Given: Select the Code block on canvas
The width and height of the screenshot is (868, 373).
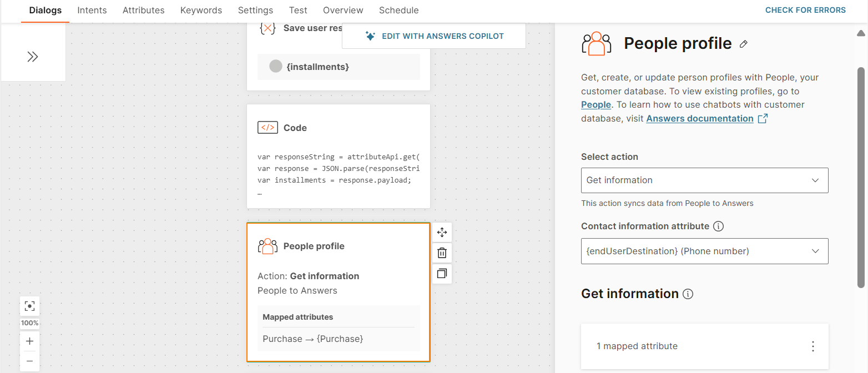Looking at the screenshot, I should click(339, 157).
